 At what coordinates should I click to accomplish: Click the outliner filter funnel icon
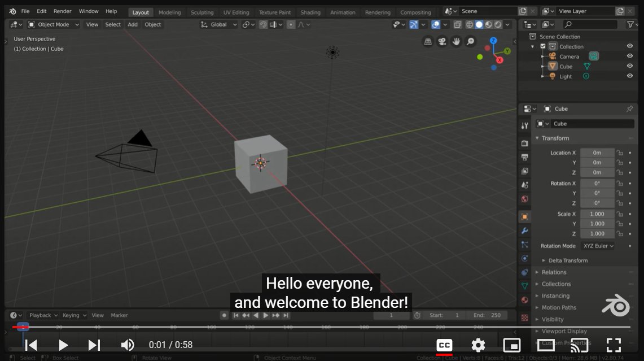click(630, 25)
